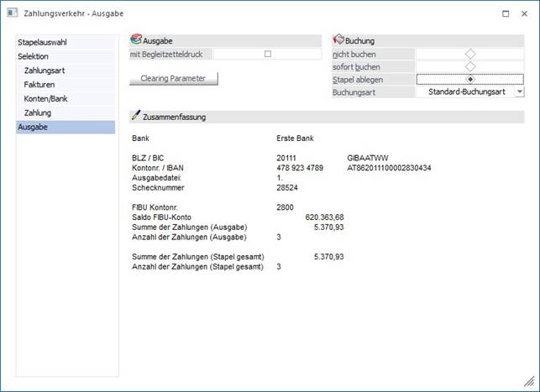Open the Zahlungsart step
Viewport: 540px width, 392px height.
45,71
